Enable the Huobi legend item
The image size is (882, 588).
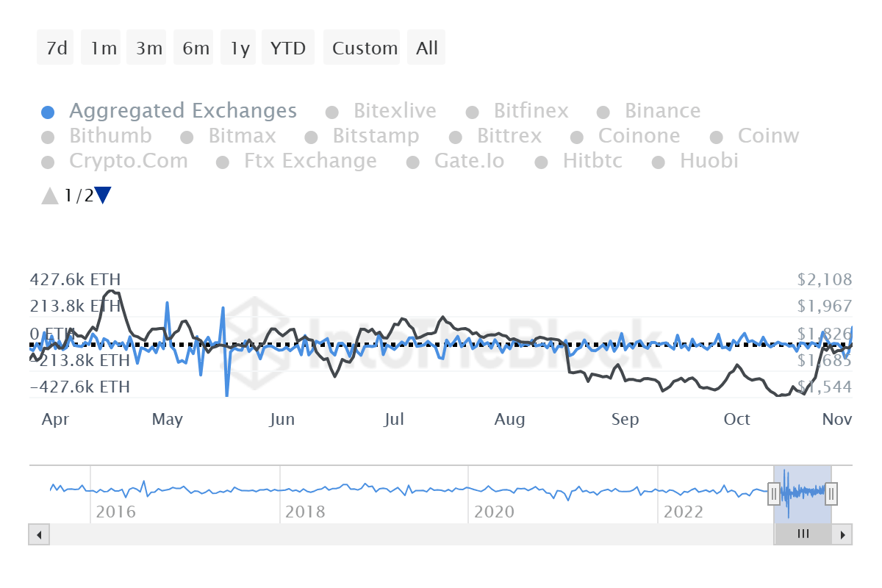coord(708,161)
